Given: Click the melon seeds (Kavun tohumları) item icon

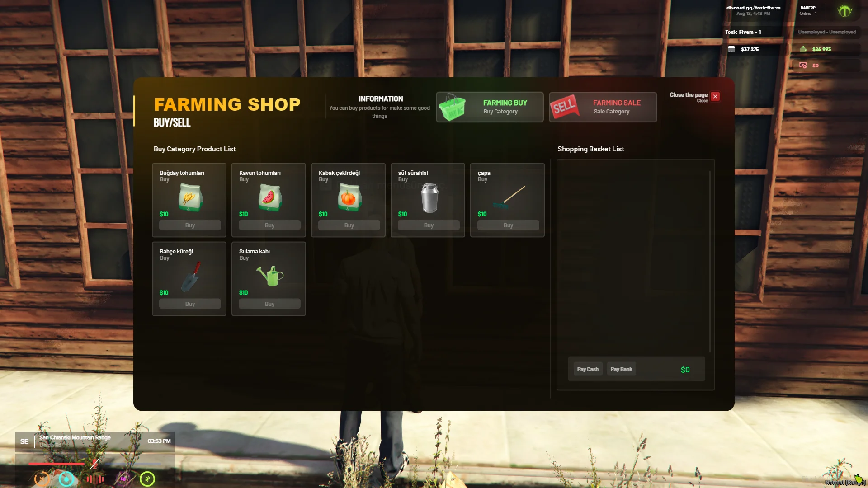Looking at the screenshot, I should tap(269, 197).
